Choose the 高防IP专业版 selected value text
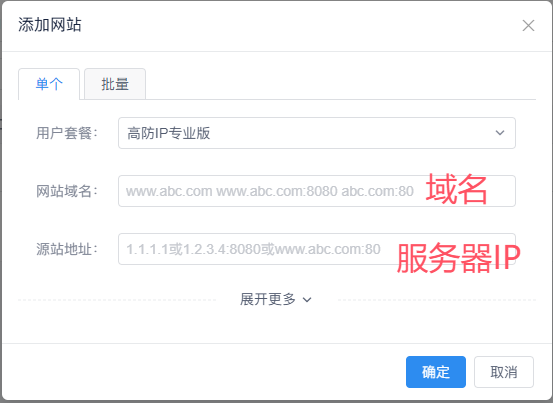553x403 pixels. [169, 133]
